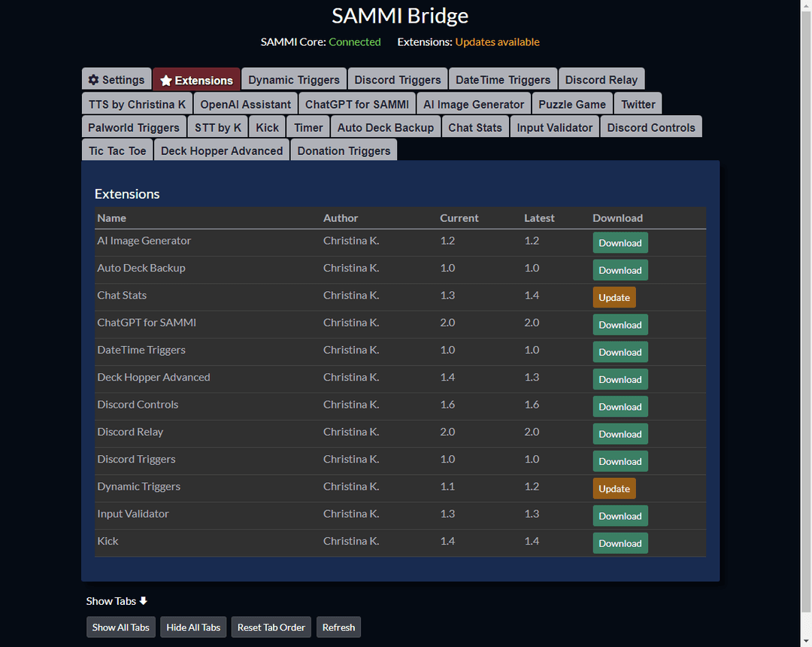This screenshot has width=812, height=647.
Task: Open the Tic Tac Toe tab
Action: [x=117, y=150]
